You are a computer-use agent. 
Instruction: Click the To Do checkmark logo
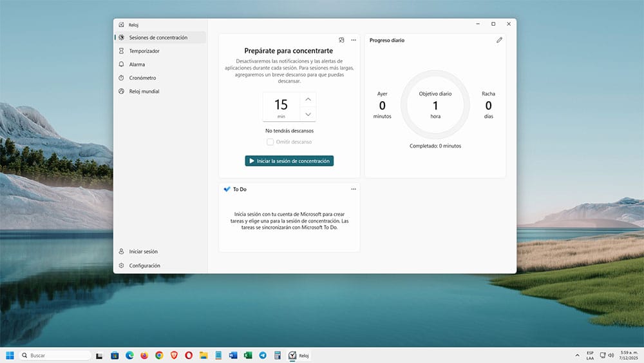(x=227, y=189)
